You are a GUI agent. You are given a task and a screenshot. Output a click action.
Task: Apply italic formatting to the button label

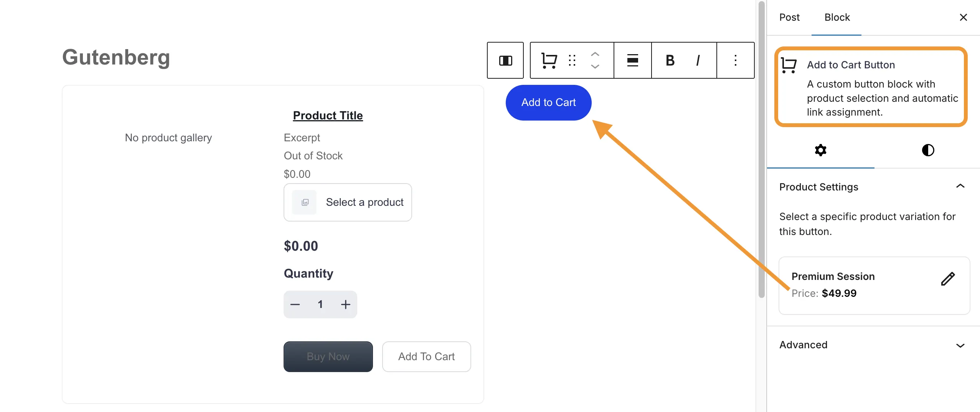click(x=697, y=60)
